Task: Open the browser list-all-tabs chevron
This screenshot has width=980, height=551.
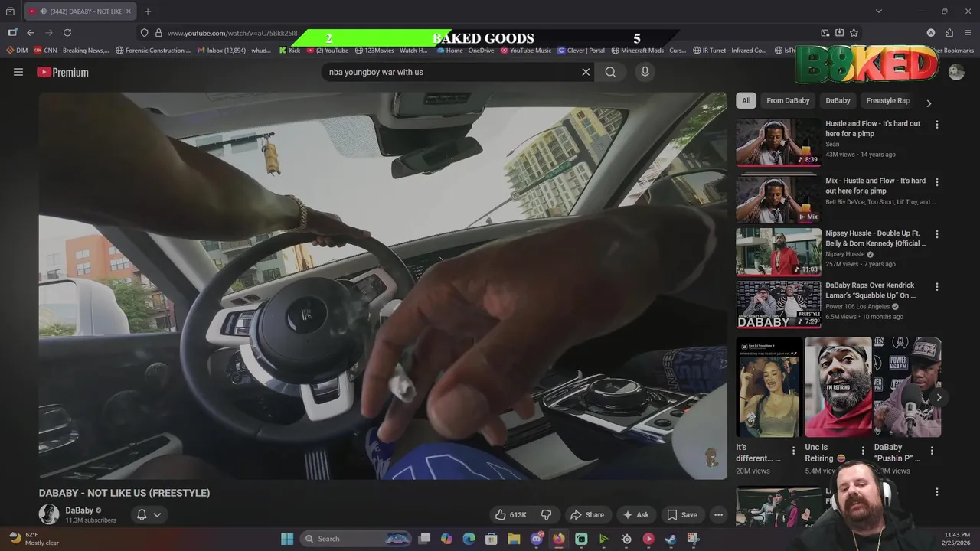Action: pos(879,11)
